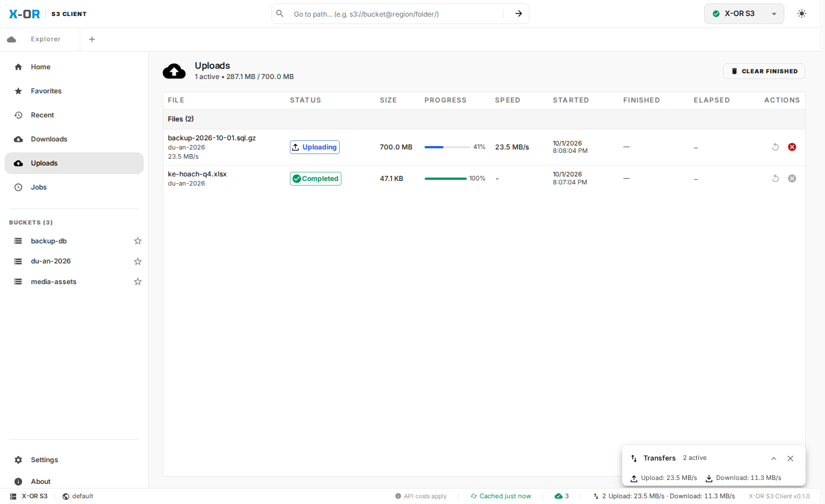The width and height of the screenshot is (825, 504).
Task: Collapse the Transfers panel with chevron
Action: point(773,458)
